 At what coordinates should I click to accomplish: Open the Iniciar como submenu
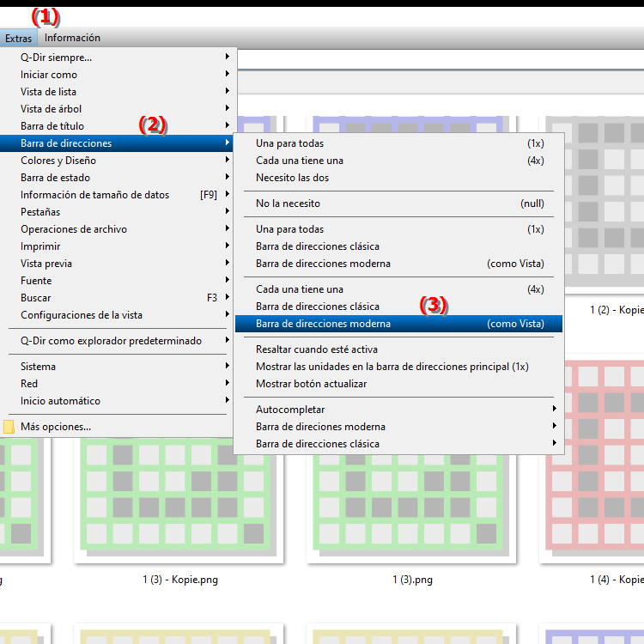coord(118,75)
